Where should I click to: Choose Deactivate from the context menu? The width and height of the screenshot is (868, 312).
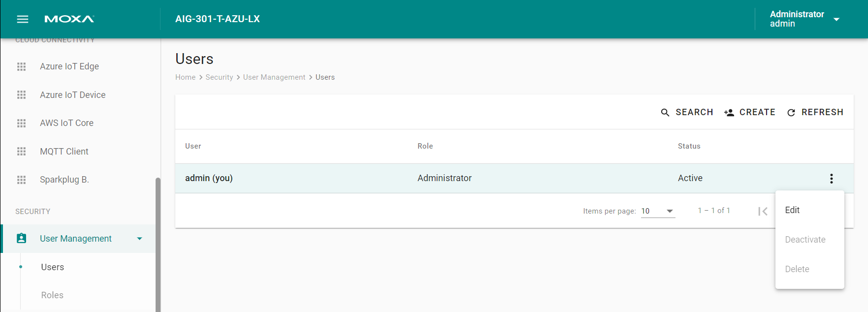point(809,240)
